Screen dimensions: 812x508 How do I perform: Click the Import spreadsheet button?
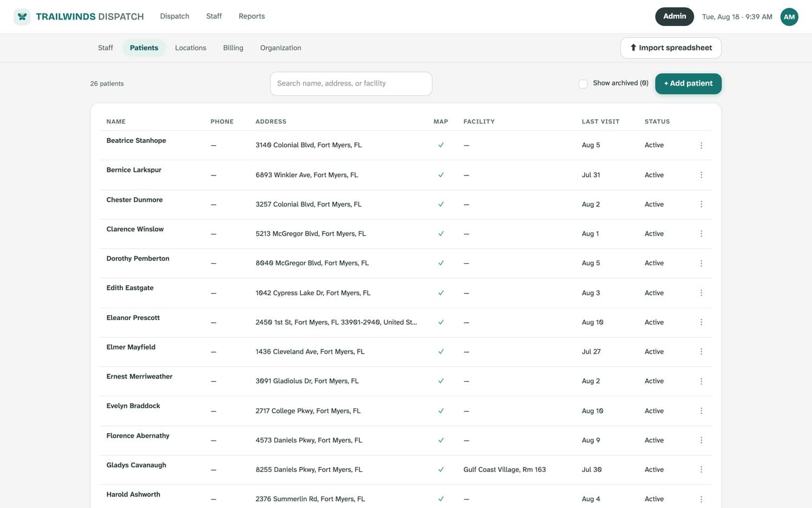pos(671,48)
